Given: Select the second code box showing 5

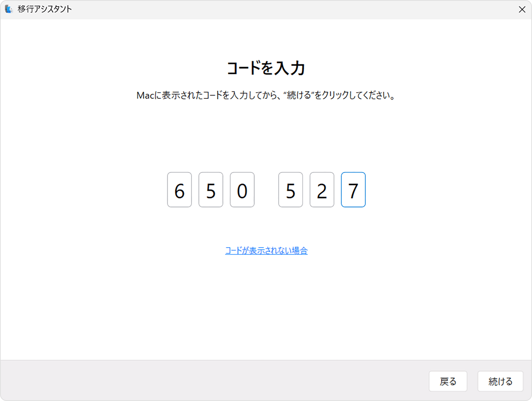Looking at the screenshot, I should coord(211,190).
